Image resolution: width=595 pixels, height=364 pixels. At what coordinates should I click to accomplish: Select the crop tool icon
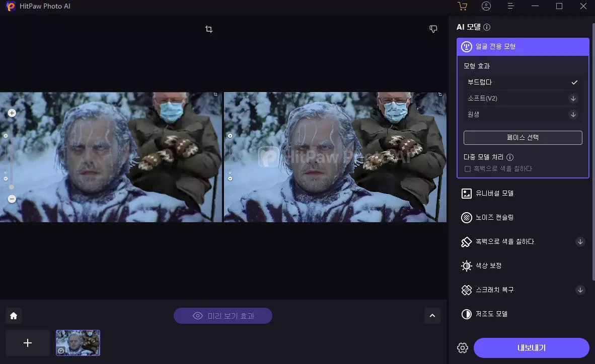pos(209,29)
